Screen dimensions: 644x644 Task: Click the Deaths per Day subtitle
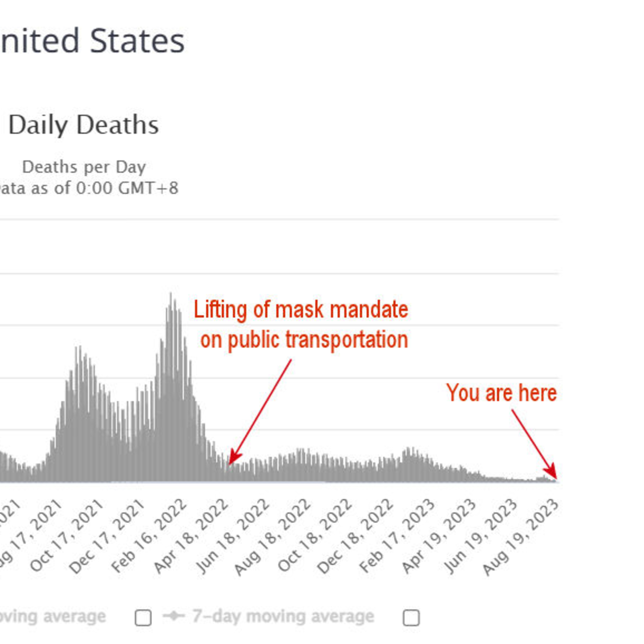coord(84,167)
